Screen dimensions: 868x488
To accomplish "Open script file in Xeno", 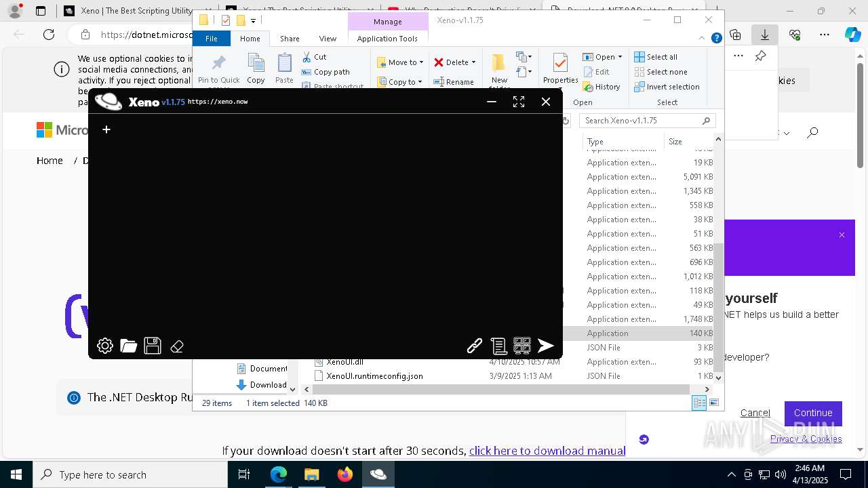I will (x=129, y=346).
